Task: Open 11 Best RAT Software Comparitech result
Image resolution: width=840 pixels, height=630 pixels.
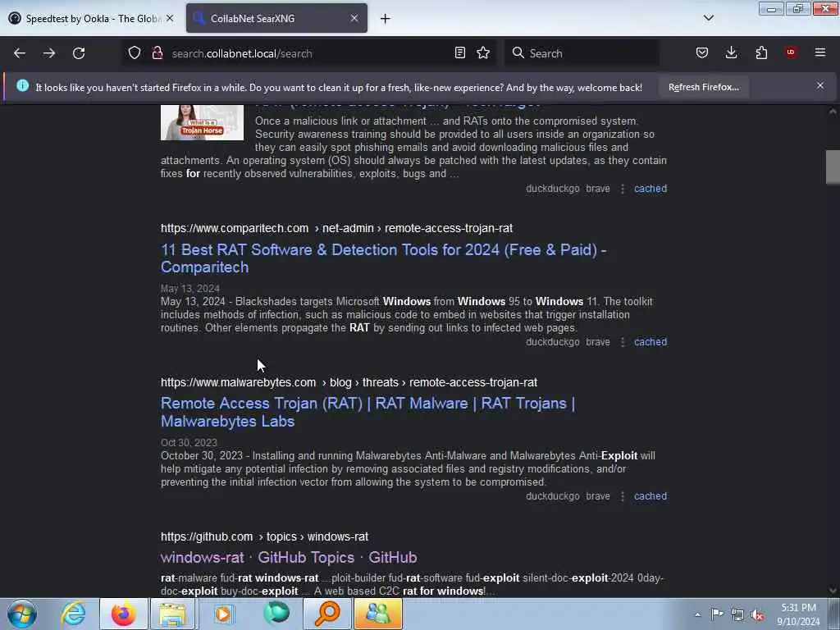Action: tap(383, 258)
